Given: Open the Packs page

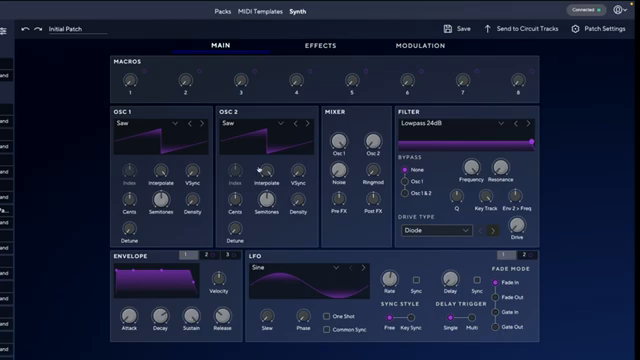Looking at the screenshot, I should pos(222,11).
